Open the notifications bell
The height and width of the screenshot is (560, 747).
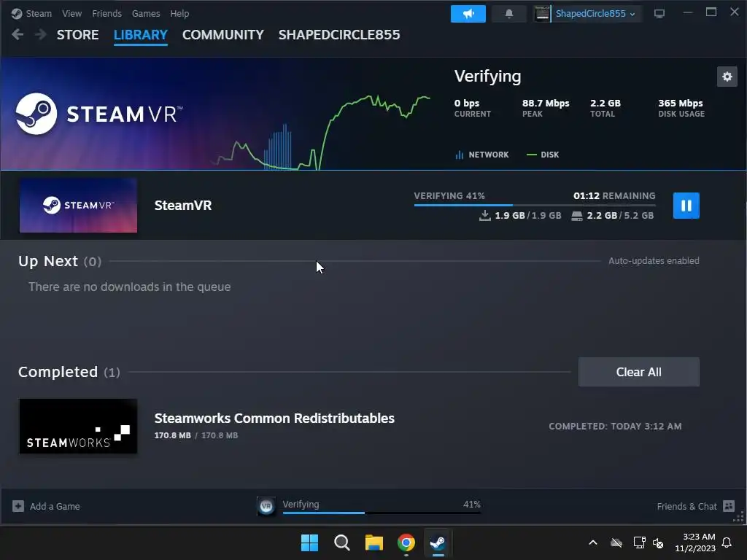pos(508,14)
